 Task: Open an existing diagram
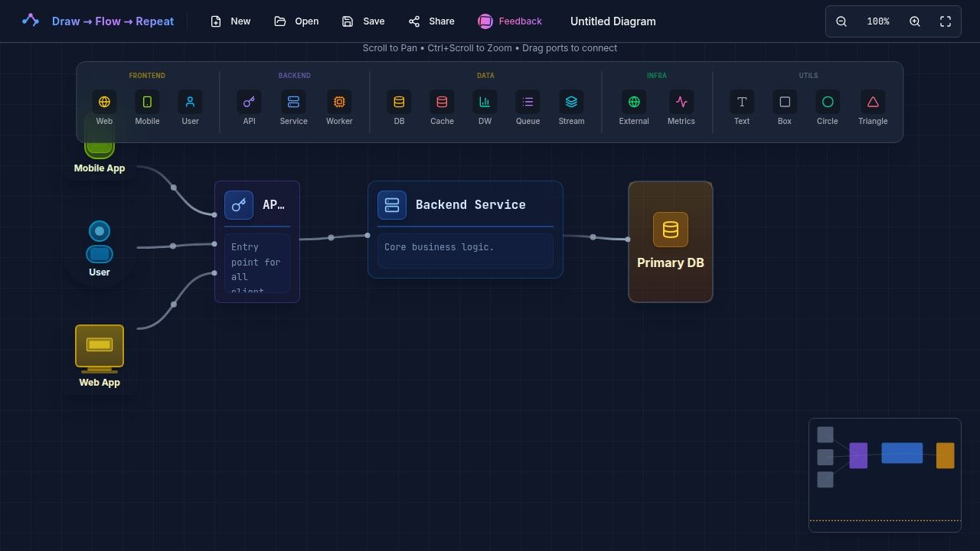point(296,21)
